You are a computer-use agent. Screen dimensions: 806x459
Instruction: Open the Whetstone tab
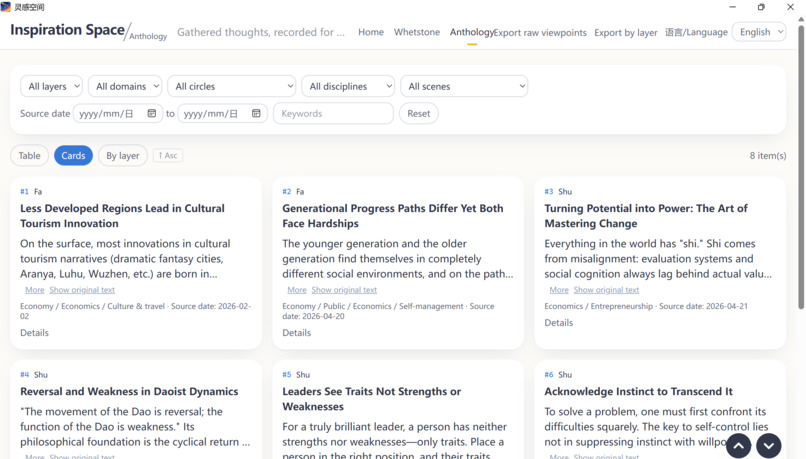pyautogui.click(x=417, y=32)
